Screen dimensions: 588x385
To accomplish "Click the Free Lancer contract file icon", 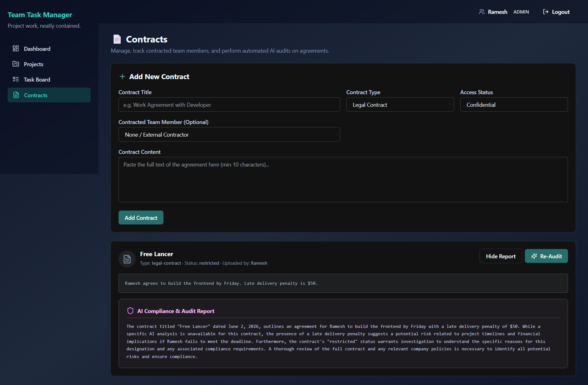I will pyautogui.click(x=127, y=259).
